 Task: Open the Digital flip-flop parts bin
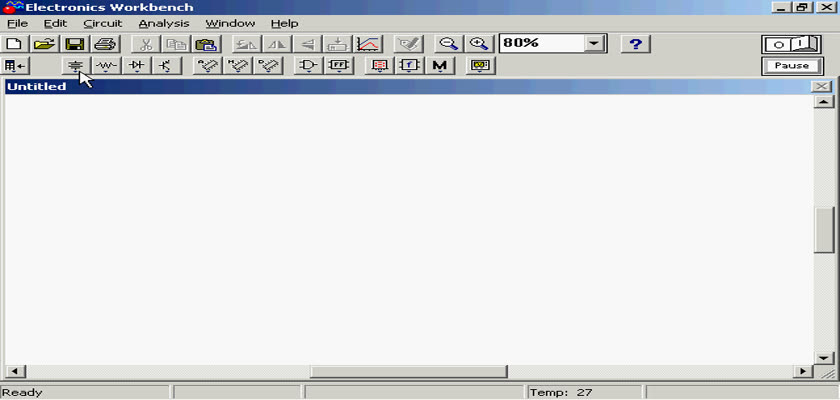[339, 66]
